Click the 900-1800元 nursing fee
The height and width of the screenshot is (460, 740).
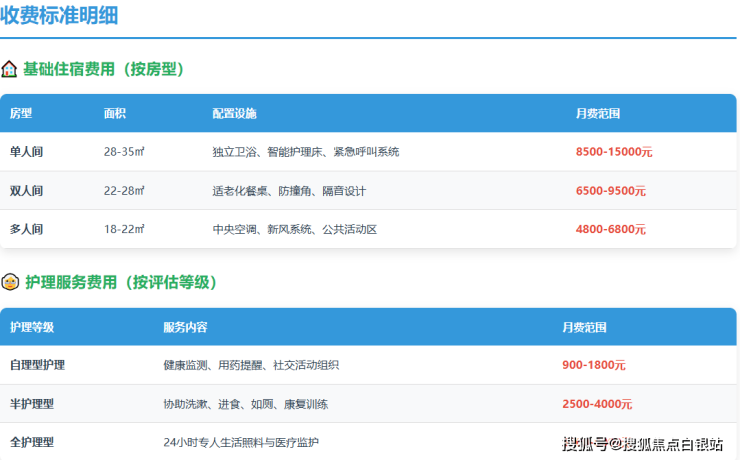tap(593, 365)
